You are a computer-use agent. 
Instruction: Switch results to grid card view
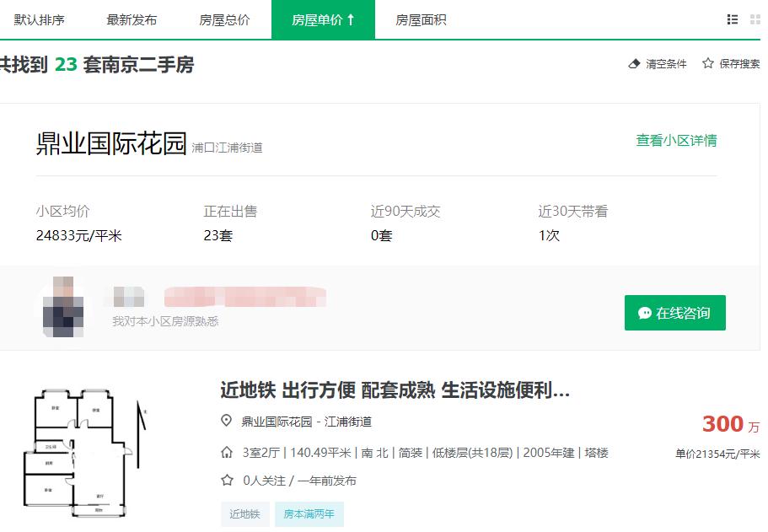point(755,19)
